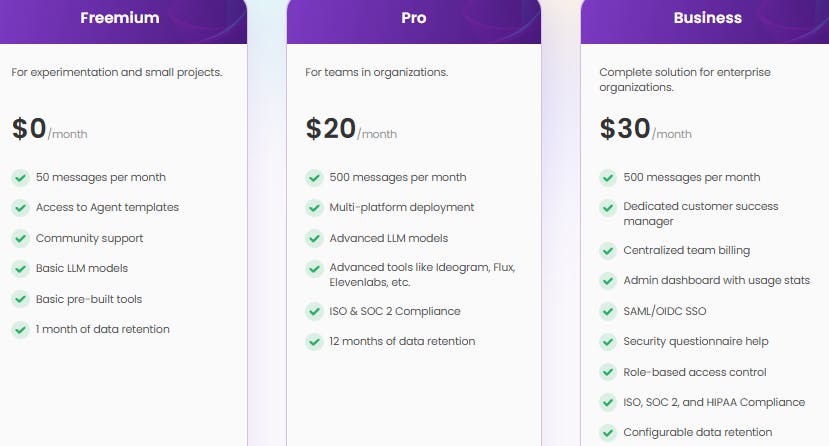Click the checkmark beside 50 messages per month
The image size is (829, 446).
click(21, 178)
